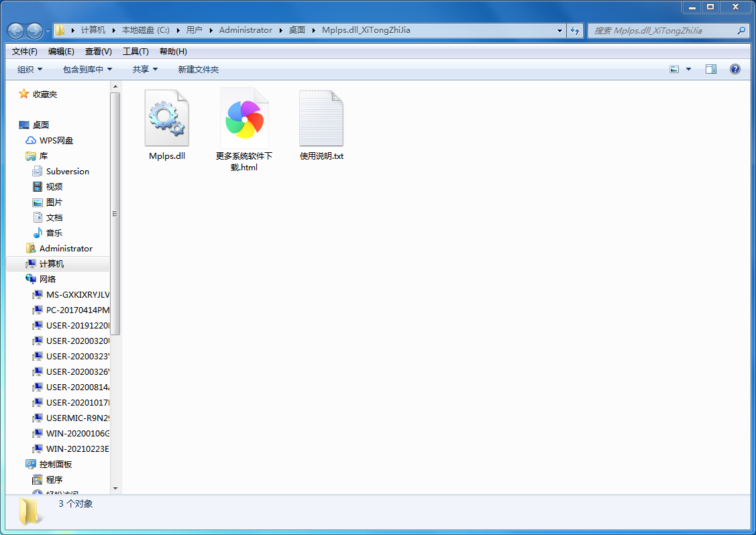Screen dimensions: 756x535
Task: Open the 帮助(H) menu
Action: (x=173, y=51)
